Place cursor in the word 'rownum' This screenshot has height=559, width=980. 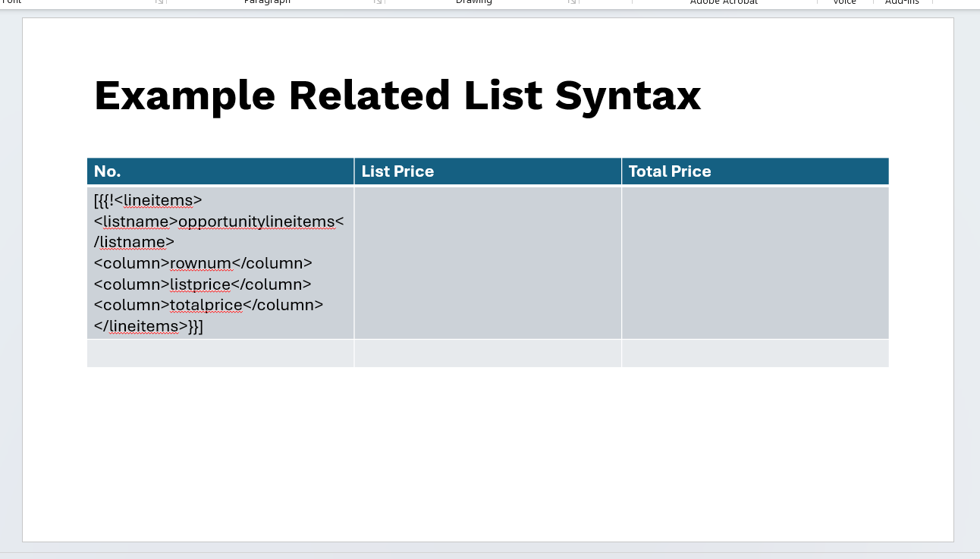coord(200,263)
